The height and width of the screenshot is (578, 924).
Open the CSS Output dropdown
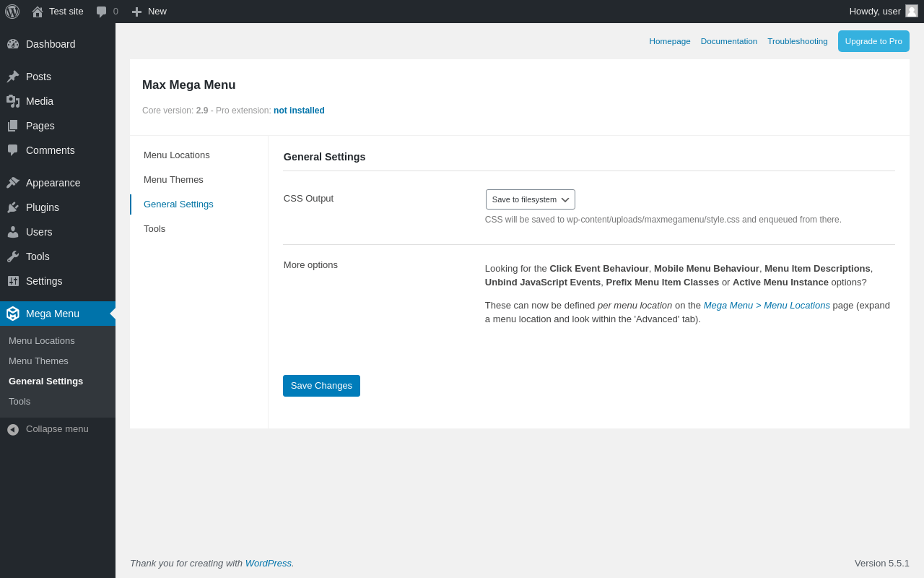point(531,199)
